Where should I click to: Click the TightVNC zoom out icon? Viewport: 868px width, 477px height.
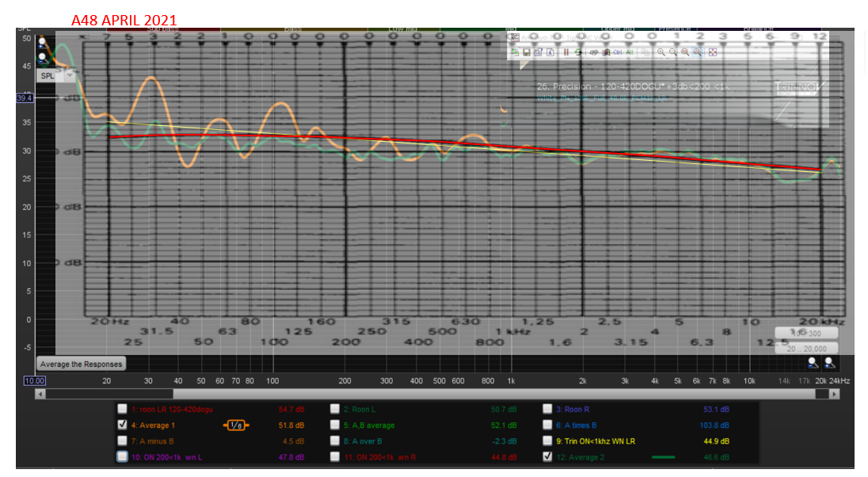tap(673, 52)
